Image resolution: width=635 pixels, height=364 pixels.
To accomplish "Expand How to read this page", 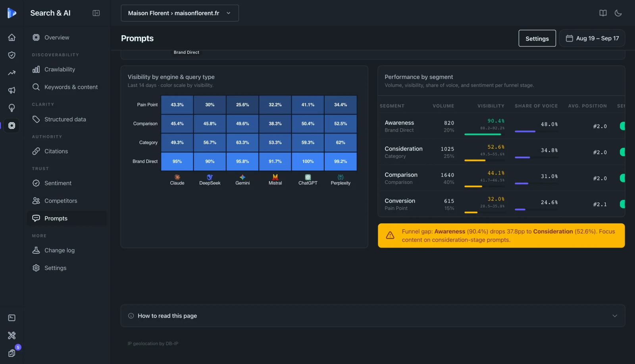I will point(373,316).
